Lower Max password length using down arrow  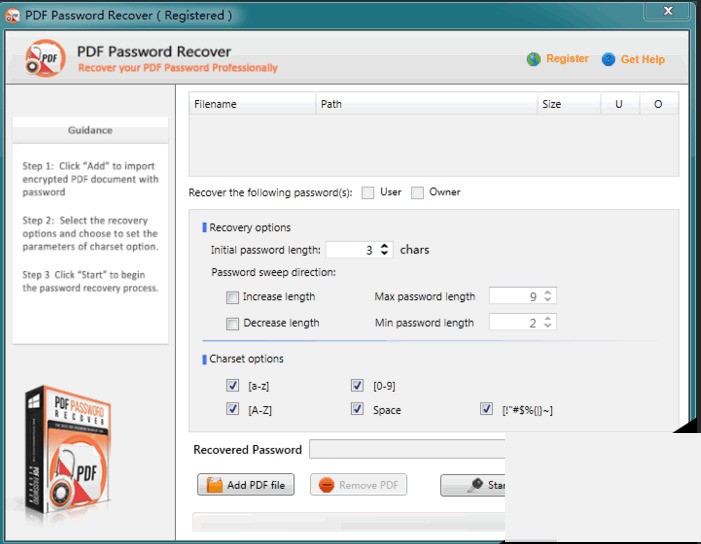pyautogui.click(x=548, y=299)
